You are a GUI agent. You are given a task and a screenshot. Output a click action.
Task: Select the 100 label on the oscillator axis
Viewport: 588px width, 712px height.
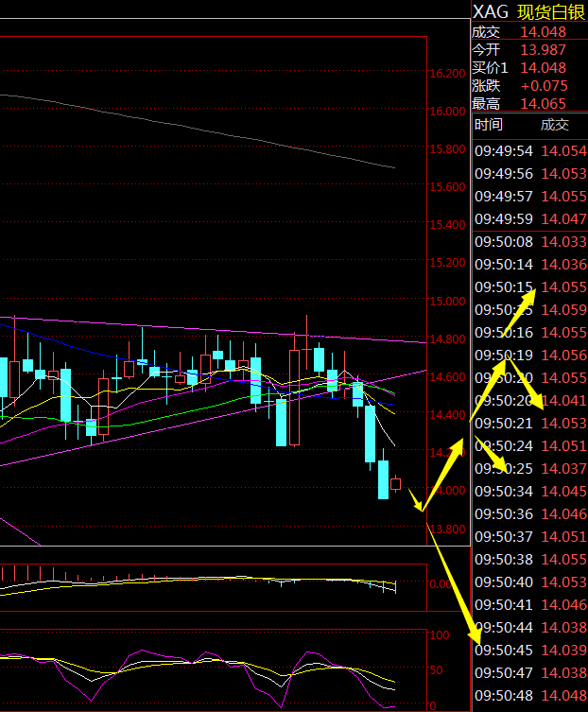[439, 634]
